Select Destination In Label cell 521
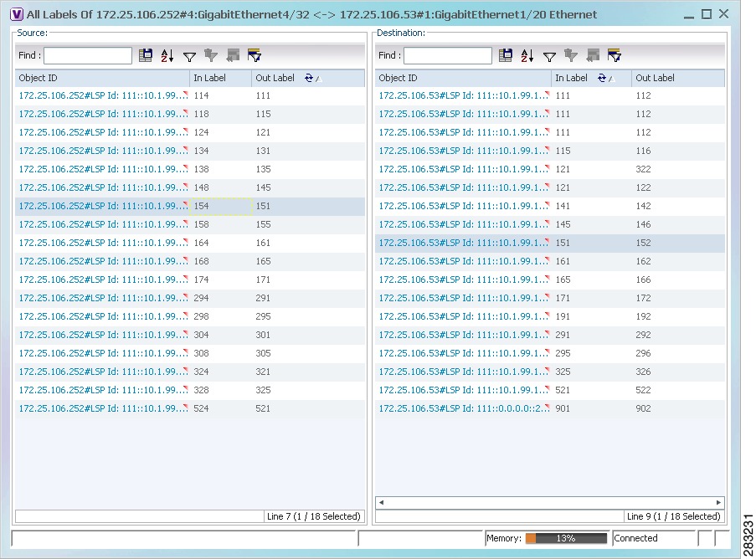 click(591, 390)
